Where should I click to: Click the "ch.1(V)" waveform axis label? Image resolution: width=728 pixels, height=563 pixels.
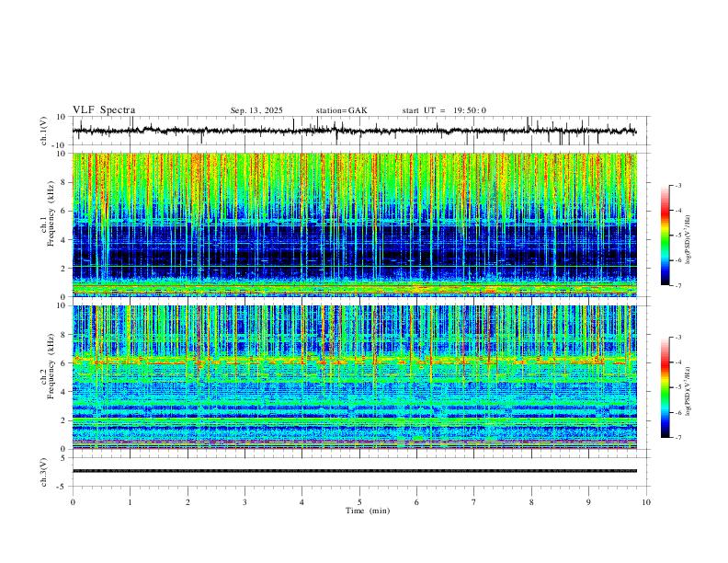tap(44, 131)
